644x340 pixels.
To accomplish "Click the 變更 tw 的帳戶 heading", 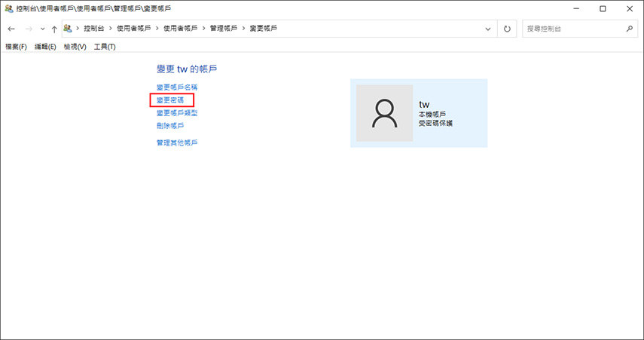I will (x=187, y=69).
